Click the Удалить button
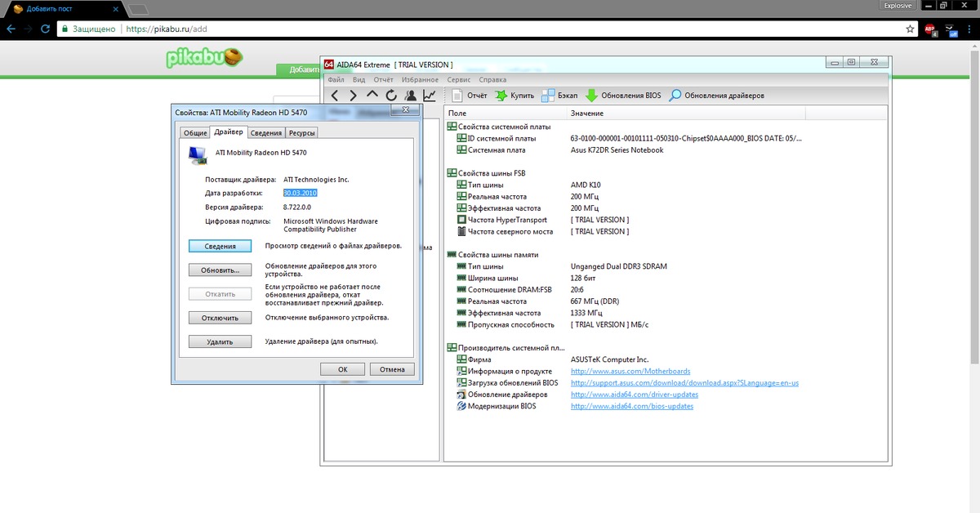 click(220, 342)
